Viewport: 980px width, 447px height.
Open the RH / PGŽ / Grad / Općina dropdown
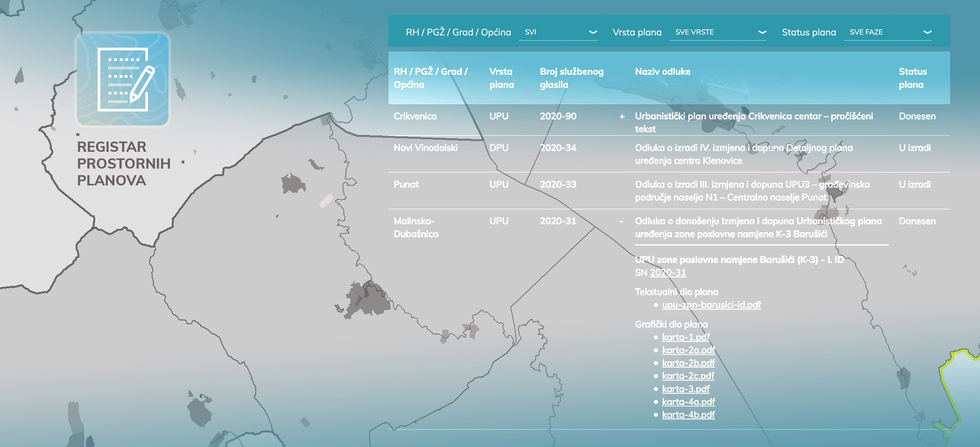558,32
